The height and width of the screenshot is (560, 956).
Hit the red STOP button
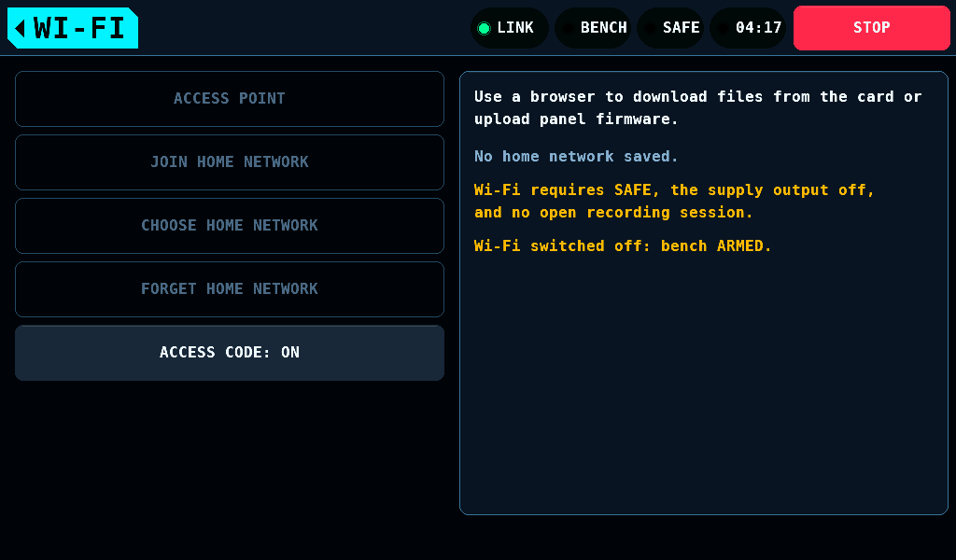tap(872, 28)
